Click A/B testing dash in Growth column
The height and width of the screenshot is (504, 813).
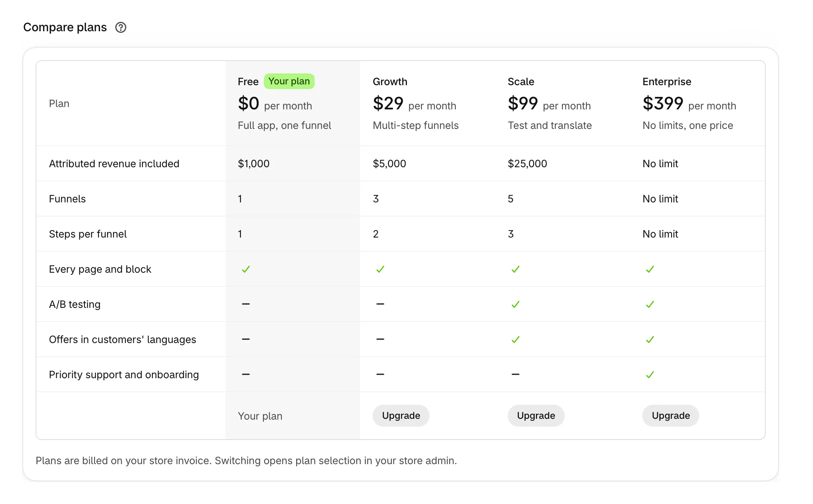[x=380, y=304]
